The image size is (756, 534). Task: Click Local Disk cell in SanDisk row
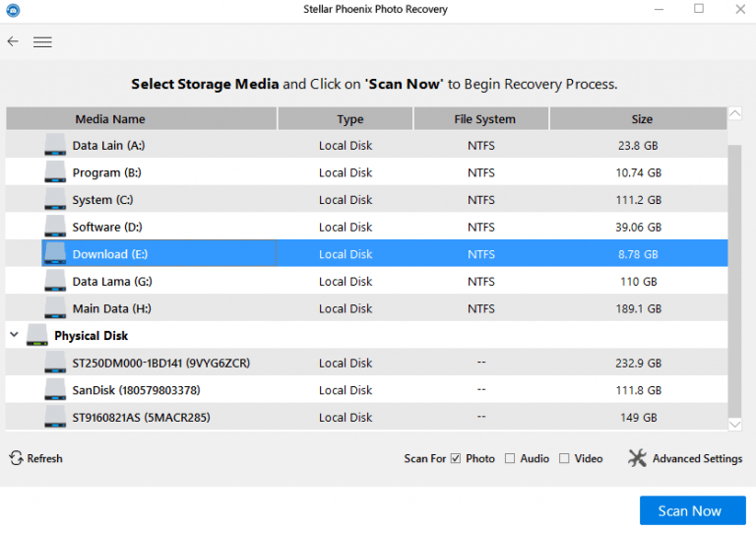click(x=346, y=390)
